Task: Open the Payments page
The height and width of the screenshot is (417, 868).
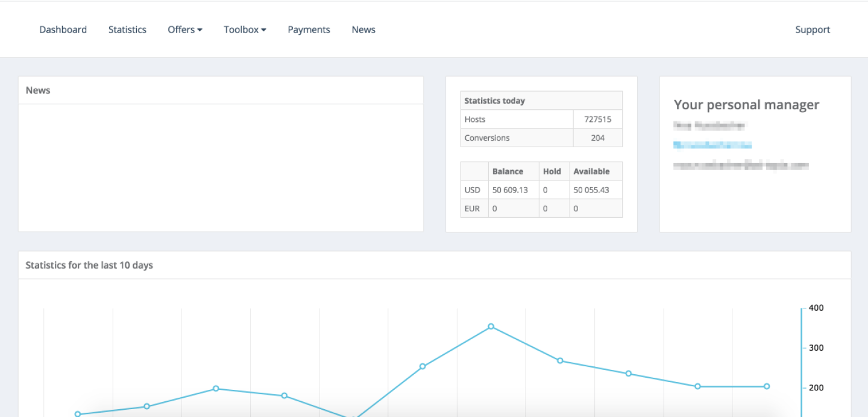Action: pos(309,30)
